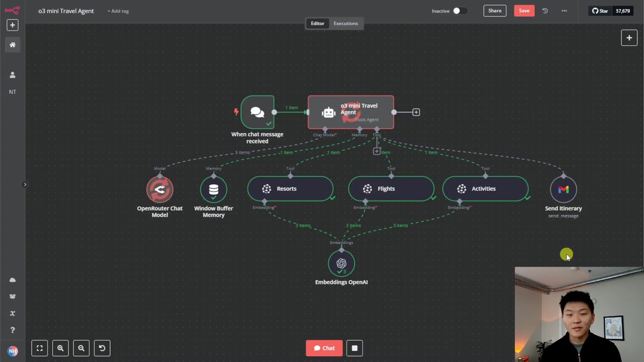This screenshot has height=362, width=644.
Task: Open the Chat button
Action: point(324,348)
